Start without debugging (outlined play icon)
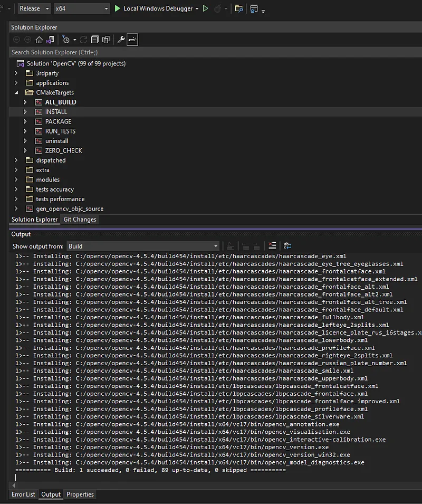The height and width of the screenshot is (504, 422). (x=206, y=8)
